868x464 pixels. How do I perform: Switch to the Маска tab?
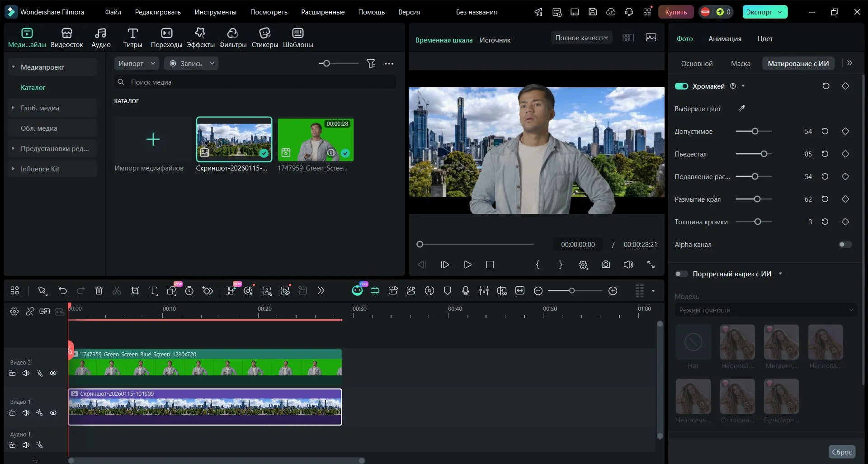pyautogui.click(x=740, y=64)
